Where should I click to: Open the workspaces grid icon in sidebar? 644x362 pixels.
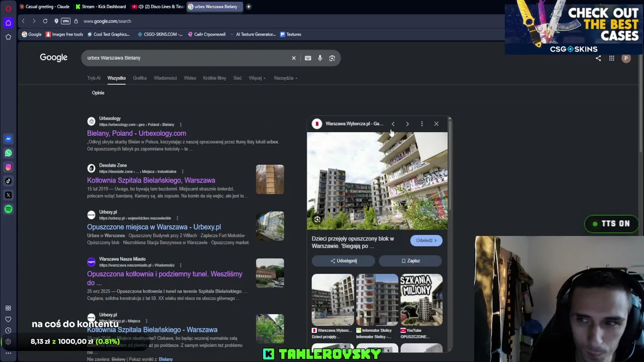[x=8, y=308]
